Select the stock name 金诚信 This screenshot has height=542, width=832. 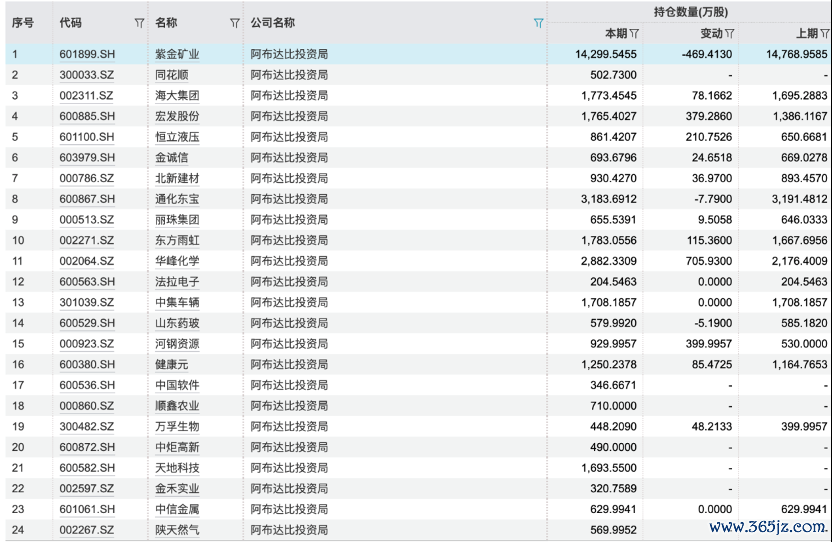click(x=171, y=158)
